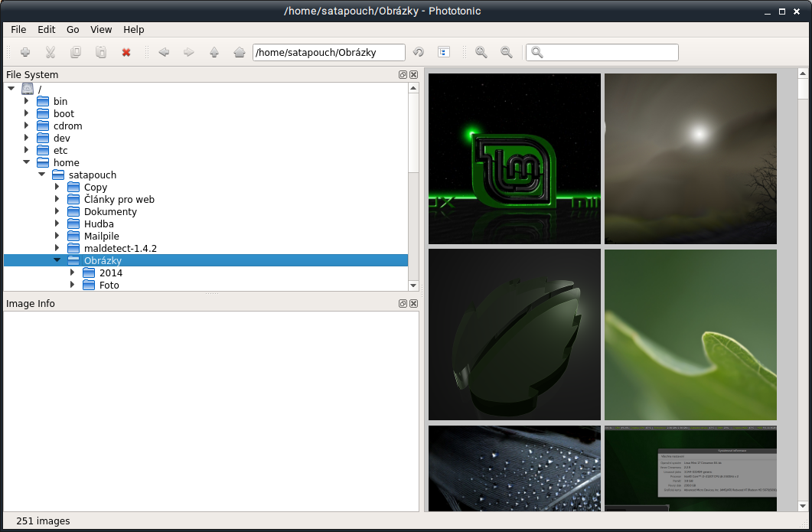Viewport: 812px width, 532px height.
Task: Click the zoom in thumbnails icon
Action: pos(481,52)
